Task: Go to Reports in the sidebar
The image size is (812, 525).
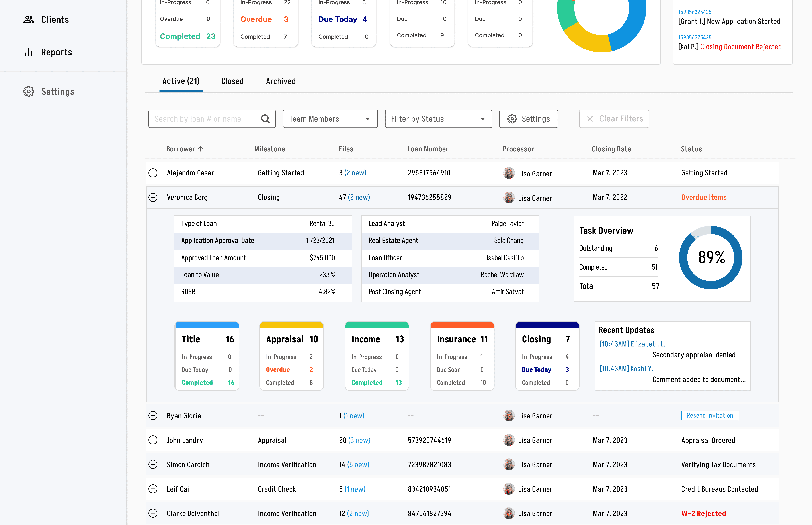Action: (x=57, y=52)
